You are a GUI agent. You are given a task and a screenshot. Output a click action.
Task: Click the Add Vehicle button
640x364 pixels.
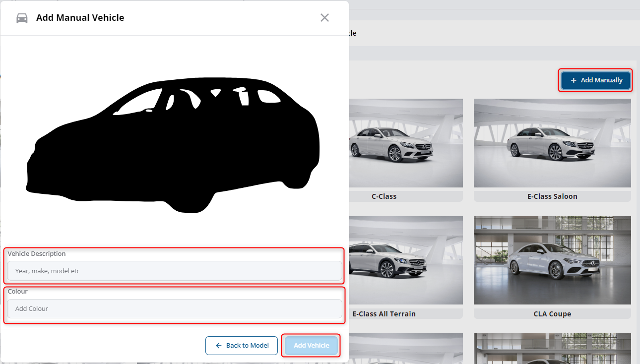[312, 346]
